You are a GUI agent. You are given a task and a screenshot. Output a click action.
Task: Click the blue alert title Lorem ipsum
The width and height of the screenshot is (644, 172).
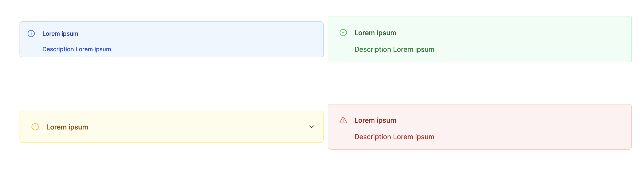coord(60,33)
